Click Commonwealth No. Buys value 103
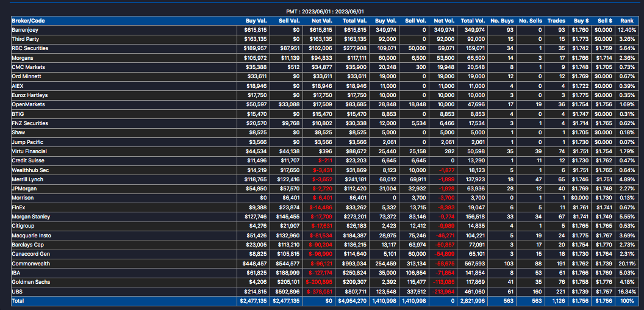The width and height of the screenshot is (644, 310). [x=509, y=264]
